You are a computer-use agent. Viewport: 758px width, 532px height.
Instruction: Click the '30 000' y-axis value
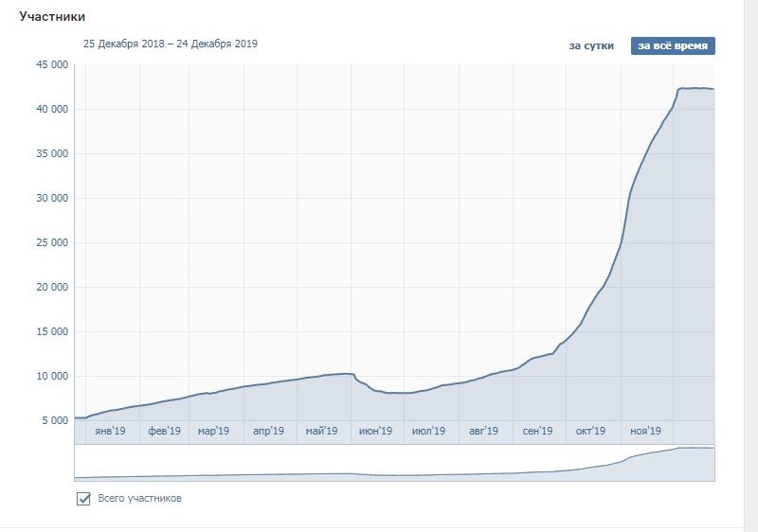(52, 198)
